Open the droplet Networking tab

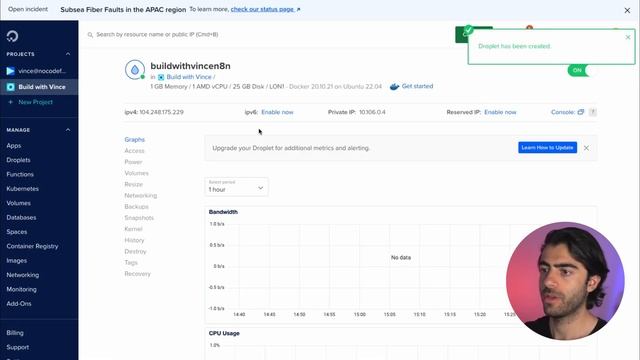[x=140, y=196]
